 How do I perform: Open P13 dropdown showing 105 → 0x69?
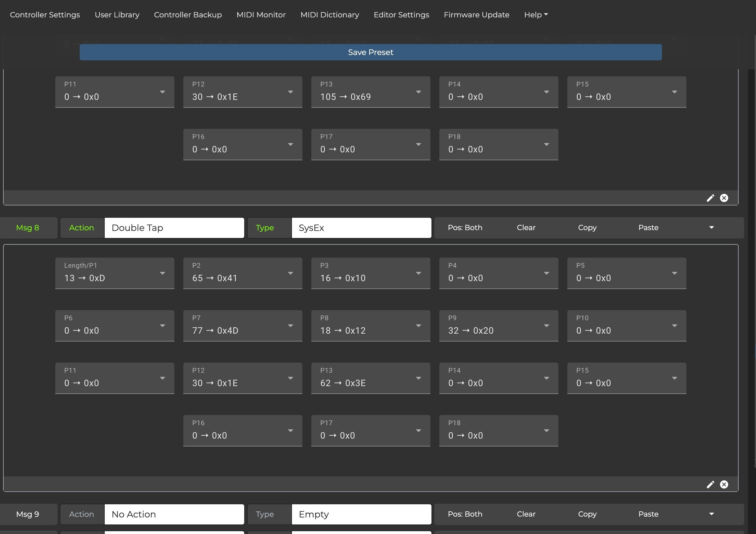pyautogui.click(x=371, y=92)
